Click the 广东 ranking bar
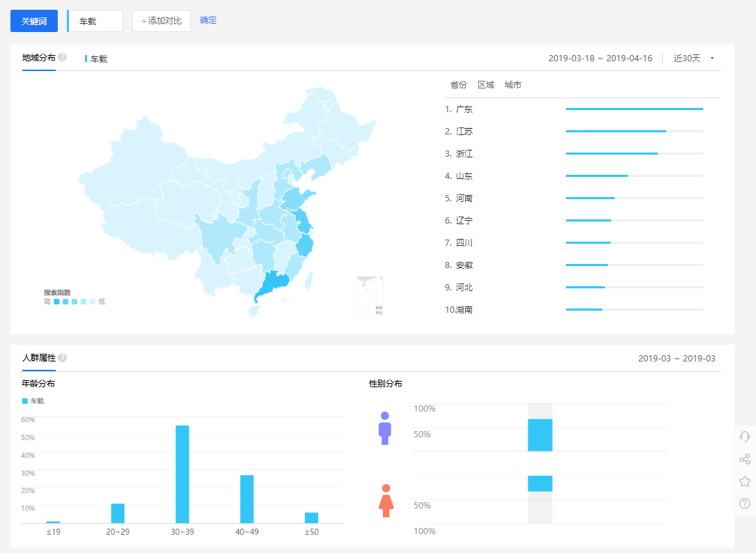Screen dimensions: 756x553 [x=634, y=109]
